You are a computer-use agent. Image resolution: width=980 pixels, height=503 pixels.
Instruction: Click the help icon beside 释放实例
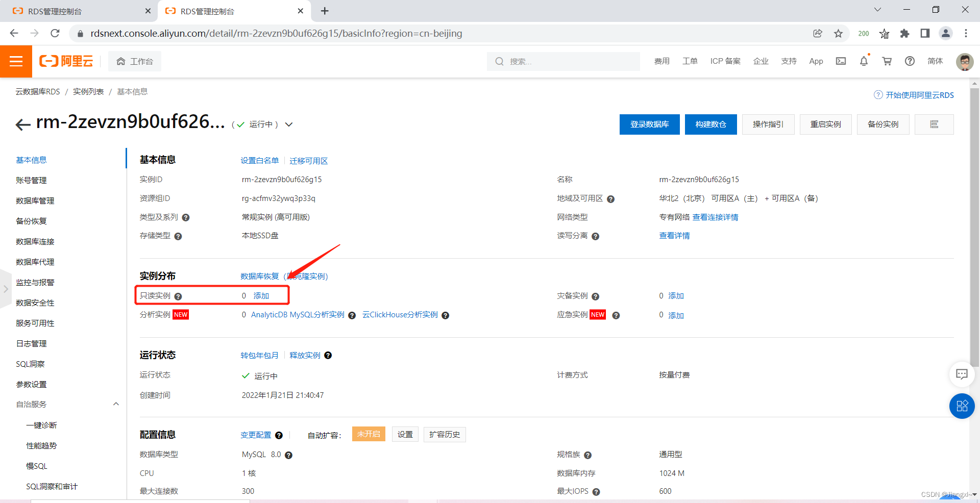pos(328,355)
